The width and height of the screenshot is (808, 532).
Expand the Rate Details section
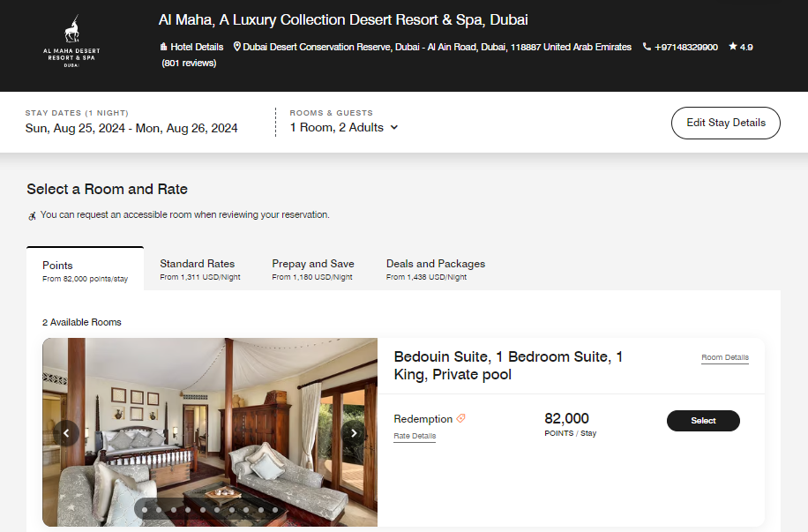[x=415, y=435]
